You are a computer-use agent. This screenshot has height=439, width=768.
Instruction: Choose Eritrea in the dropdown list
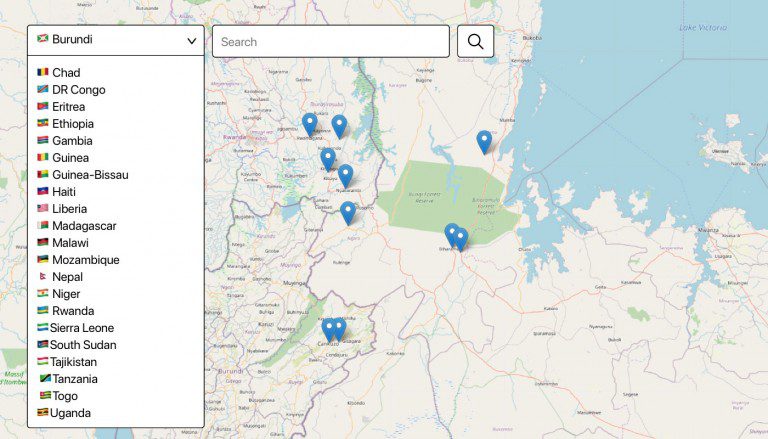[x=61, y=107]
